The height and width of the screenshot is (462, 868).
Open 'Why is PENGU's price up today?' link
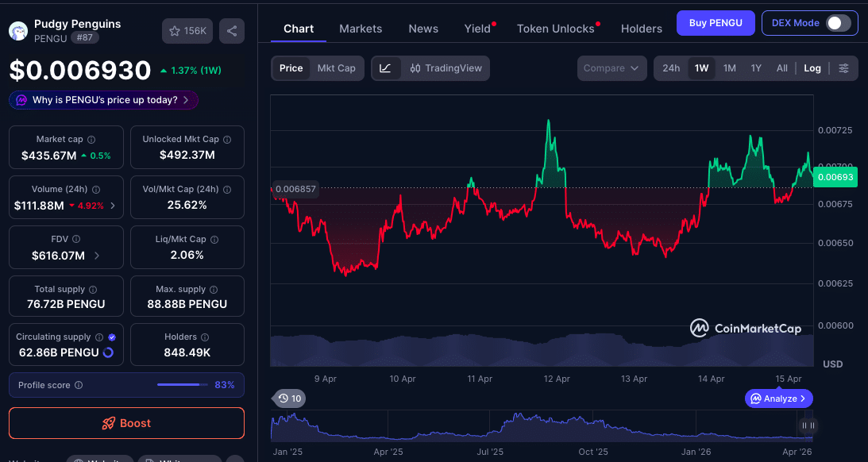(x=102, y=99)
